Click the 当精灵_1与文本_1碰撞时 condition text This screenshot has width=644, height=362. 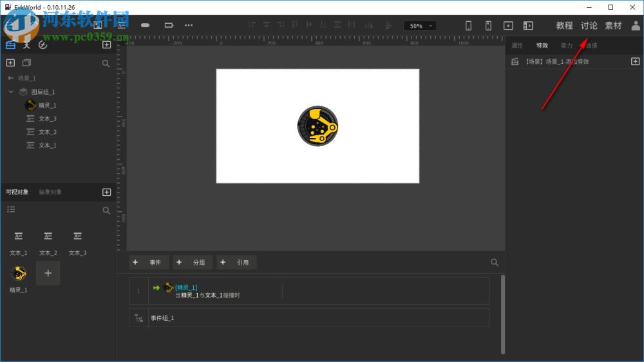[207, 296]
